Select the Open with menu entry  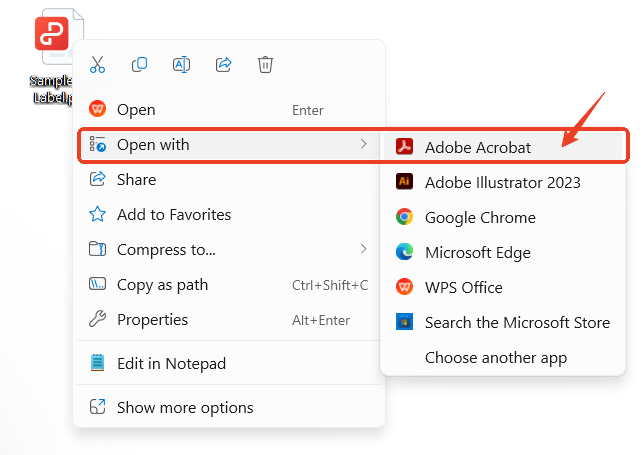(x=229, y=145)
